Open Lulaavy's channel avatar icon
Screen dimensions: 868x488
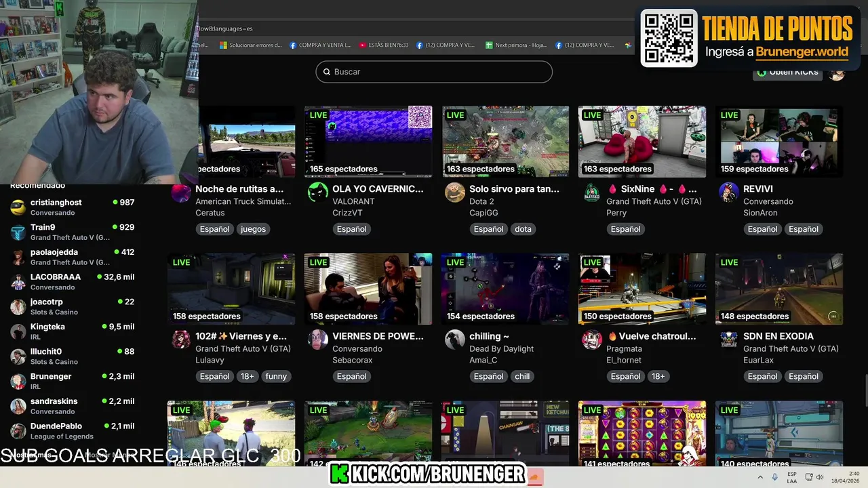pos(181,339)
